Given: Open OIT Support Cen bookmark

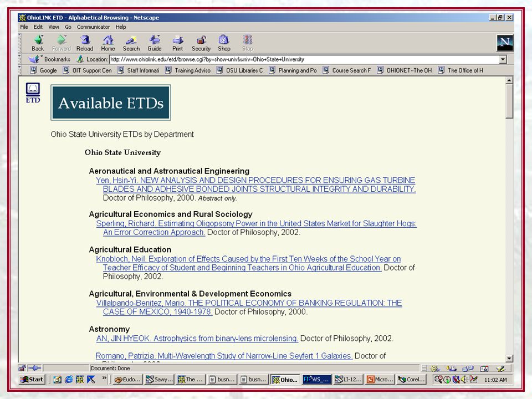Looking at the screenshot, I should (87, 70).
